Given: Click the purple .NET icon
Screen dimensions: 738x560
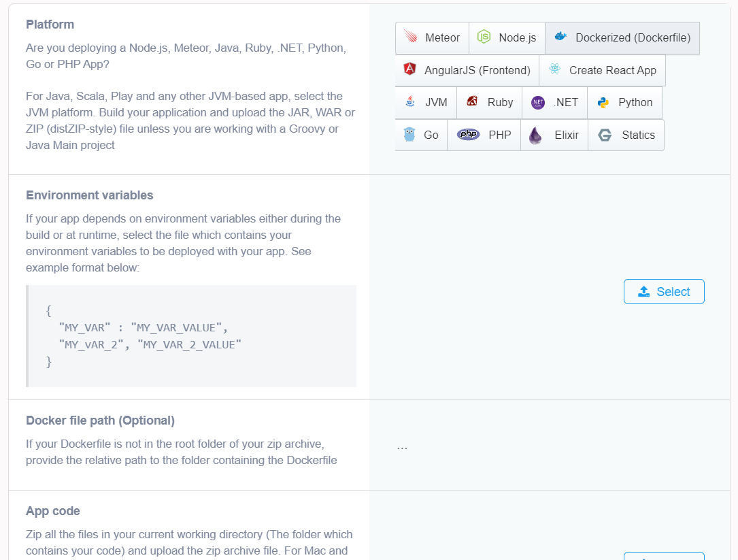Looking at the screenshot, I should coord(538,102).
